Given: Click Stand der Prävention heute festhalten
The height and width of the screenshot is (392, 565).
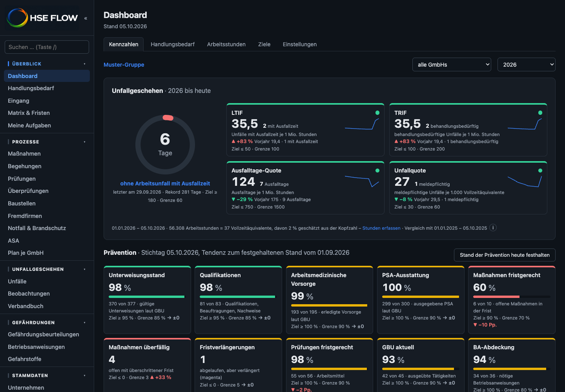Looking at the screenshot, I should [x=505, y=255].
